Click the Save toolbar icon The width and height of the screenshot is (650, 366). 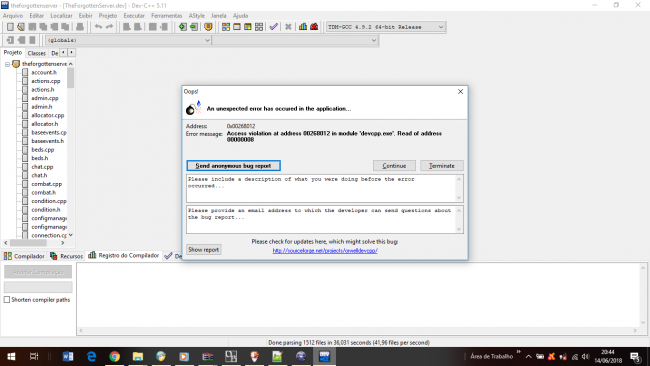tap(32, 27)
